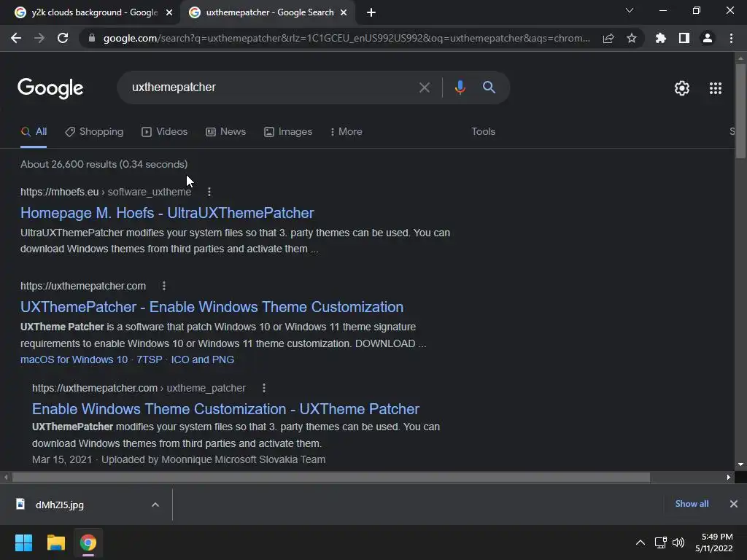Click the forward navigation arrow
This screenshot has width=747, height=560.
[x=39, y=38]
